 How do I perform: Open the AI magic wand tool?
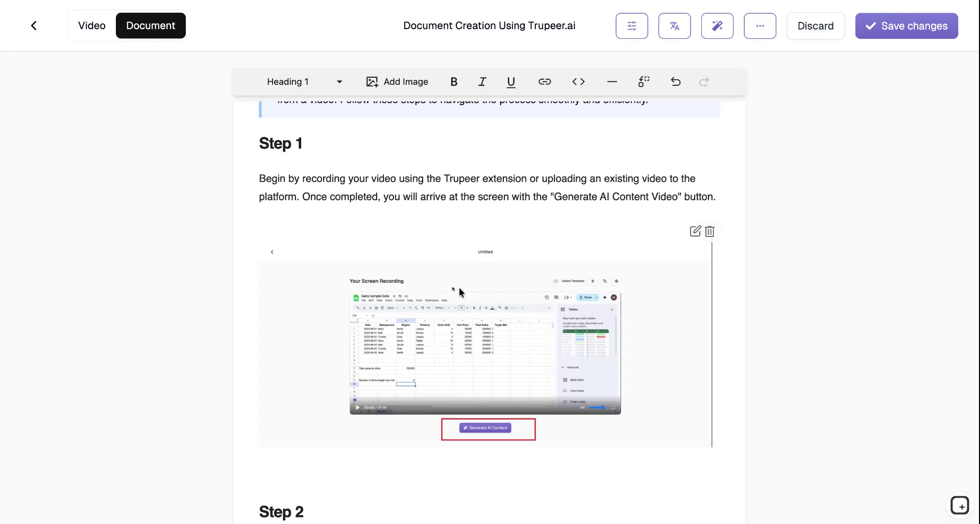(717, 26)
